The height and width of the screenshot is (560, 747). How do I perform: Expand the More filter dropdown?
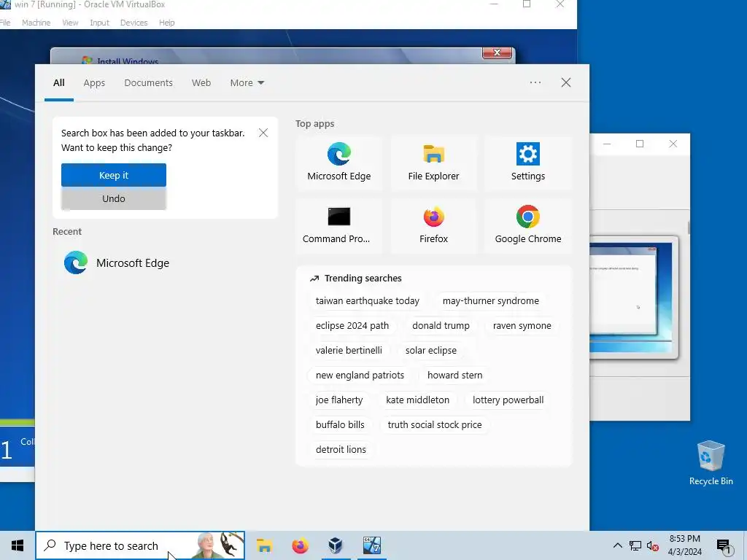247,83
